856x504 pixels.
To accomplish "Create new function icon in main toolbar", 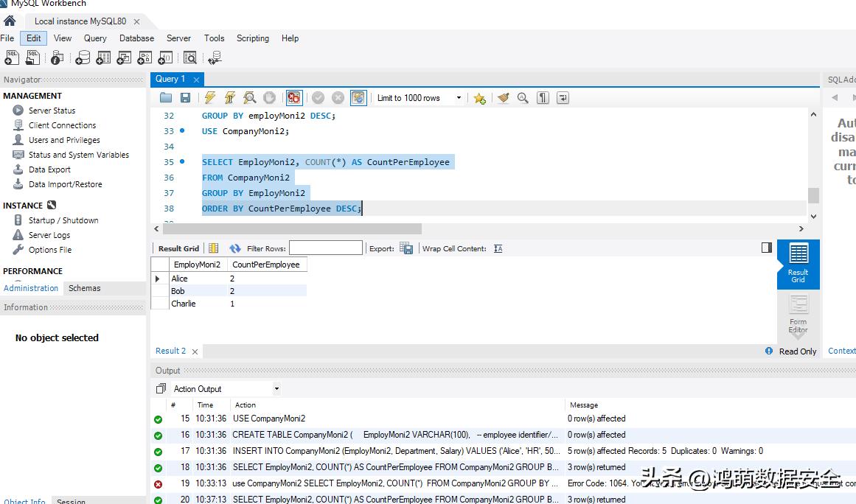I will pos(165,57).
